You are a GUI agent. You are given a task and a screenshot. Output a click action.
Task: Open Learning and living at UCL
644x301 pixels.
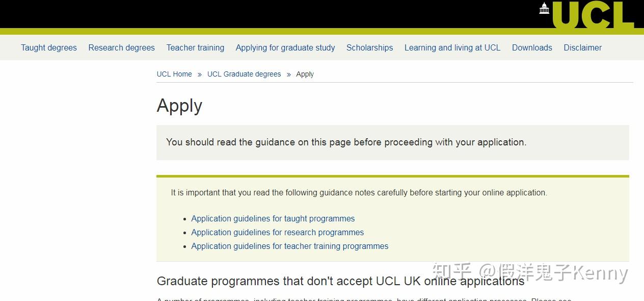[x=452, y=47]
